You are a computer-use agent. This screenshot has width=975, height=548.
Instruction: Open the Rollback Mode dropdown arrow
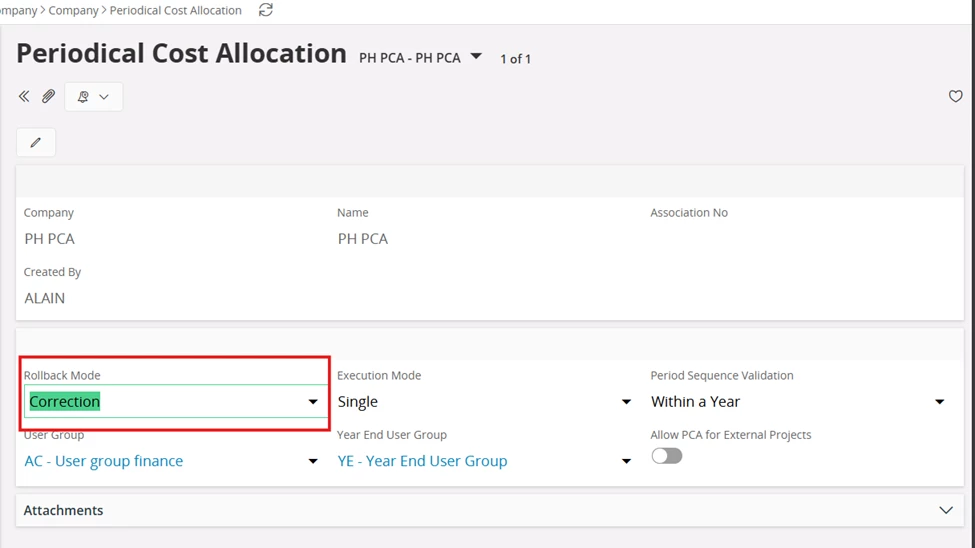tap(313, 402)
